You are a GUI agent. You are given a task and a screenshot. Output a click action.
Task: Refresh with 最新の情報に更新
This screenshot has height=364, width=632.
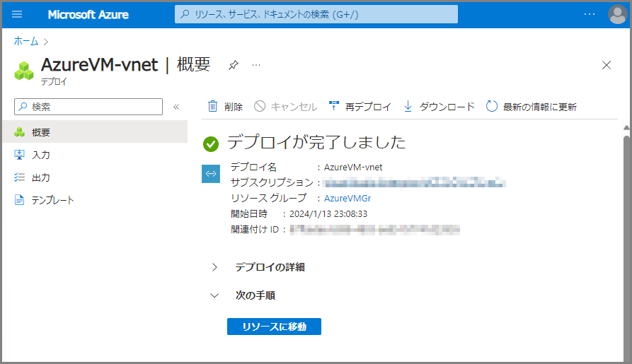click(532, 107)
